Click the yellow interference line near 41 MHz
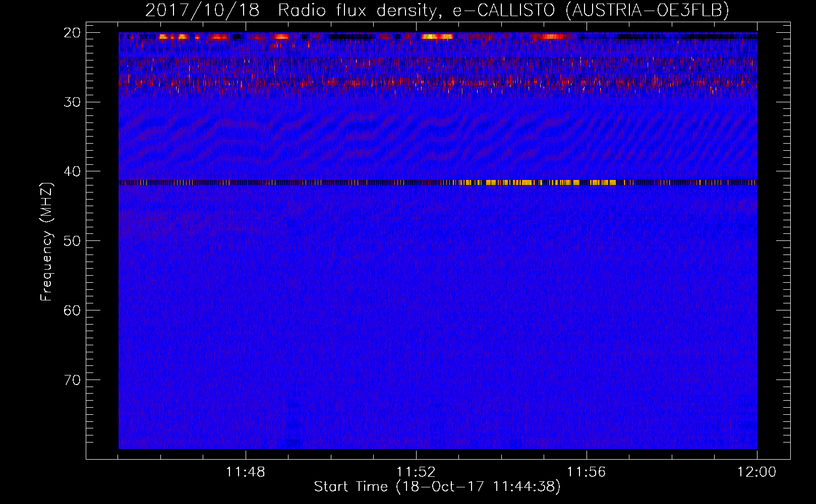 (x=438, y=182)
